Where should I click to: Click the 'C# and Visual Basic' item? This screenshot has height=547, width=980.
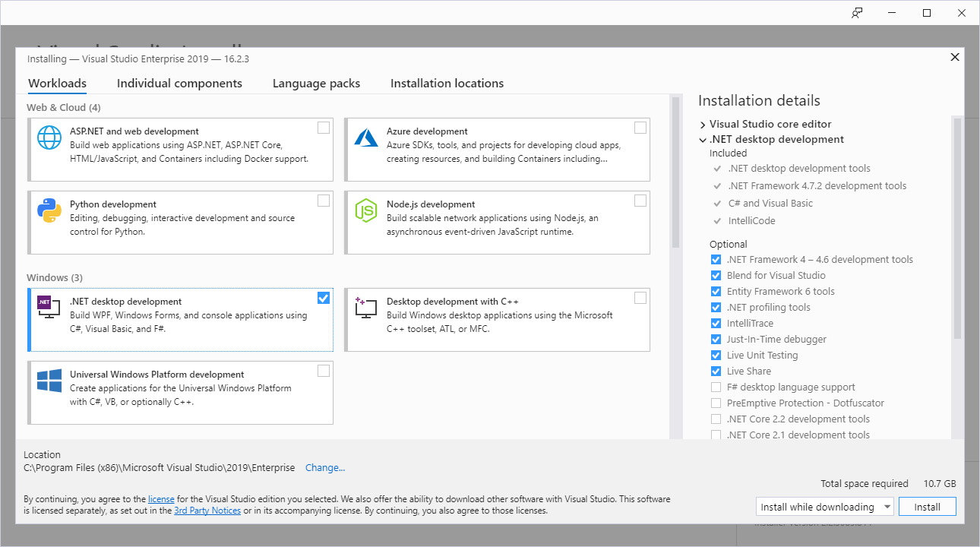coord(770,204)
